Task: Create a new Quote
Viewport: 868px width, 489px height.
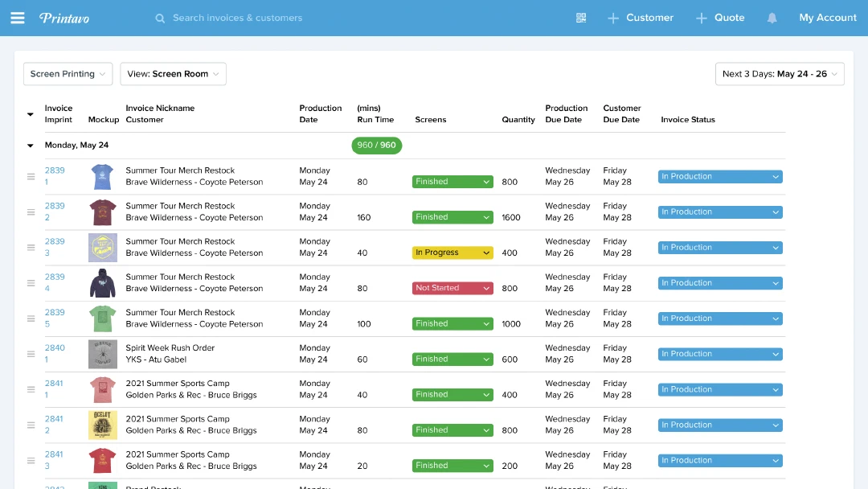Action: 719,18
